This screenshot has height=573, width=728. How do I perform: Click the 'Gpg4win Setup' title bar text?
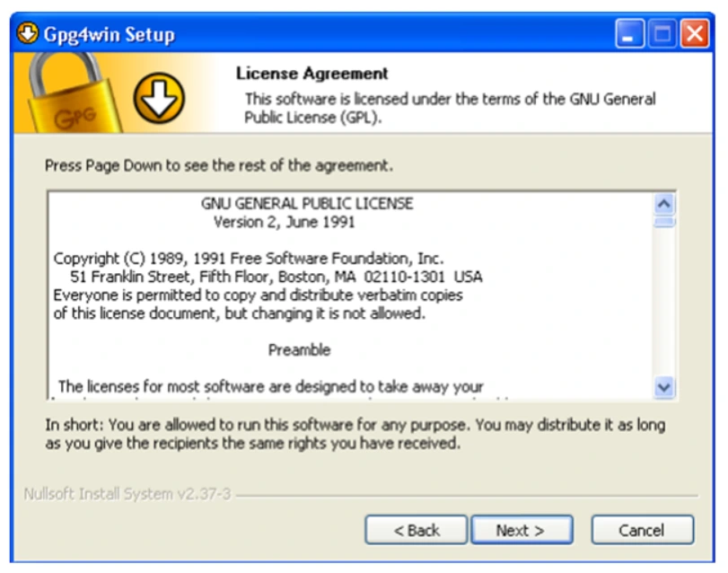[x=110, y=34]
